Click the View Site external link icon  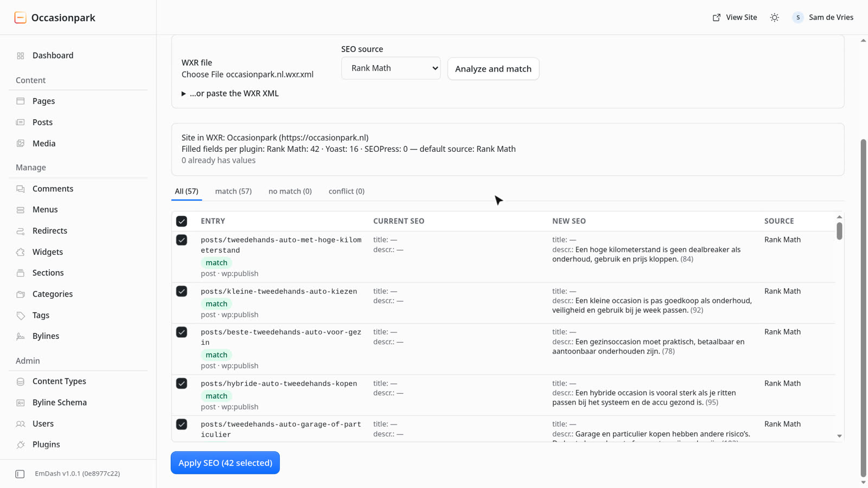tap(717, 17)
